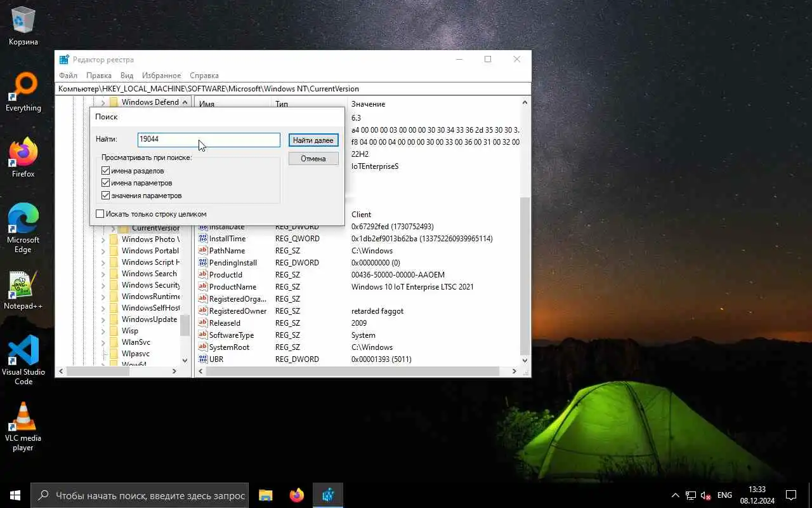Open the Вид menu
The height and width of the screenshot is (508, 812).
click(127, 76)
